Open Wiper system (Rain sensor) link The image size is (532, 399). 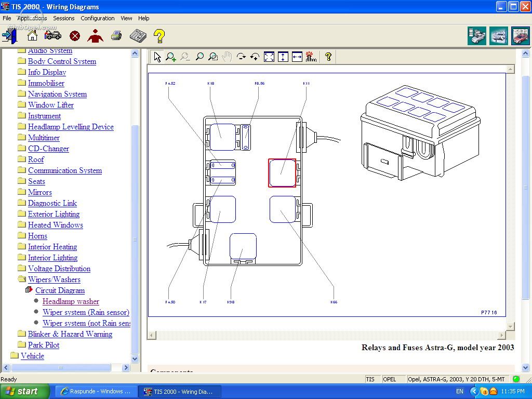pyautogui.click(x=86, y=312)
